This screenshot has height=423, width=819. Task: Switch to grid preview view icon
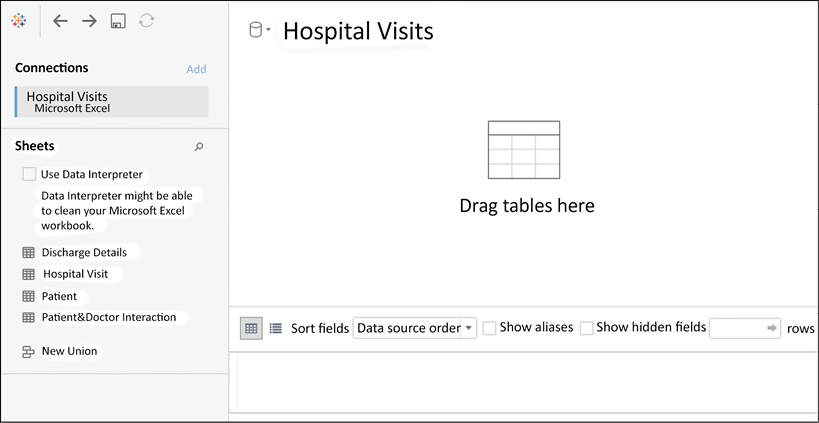(251, 328)
